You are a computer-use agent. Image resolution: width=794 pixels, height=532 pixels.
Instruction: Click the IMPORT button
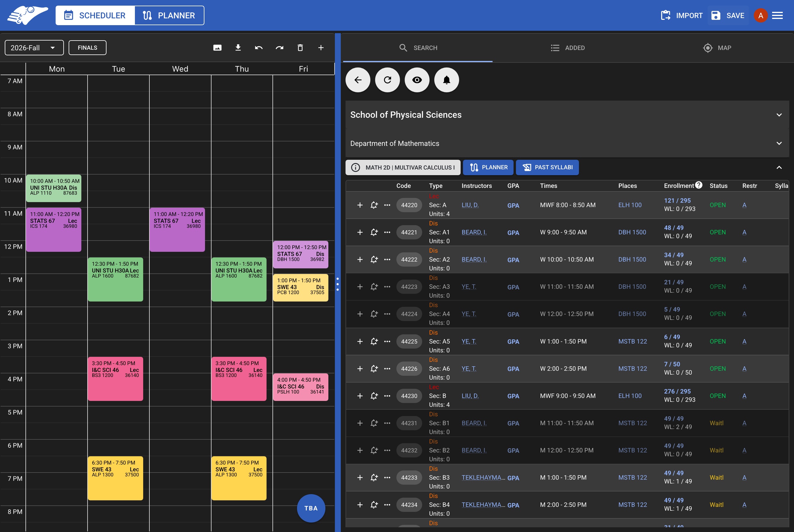682,16
